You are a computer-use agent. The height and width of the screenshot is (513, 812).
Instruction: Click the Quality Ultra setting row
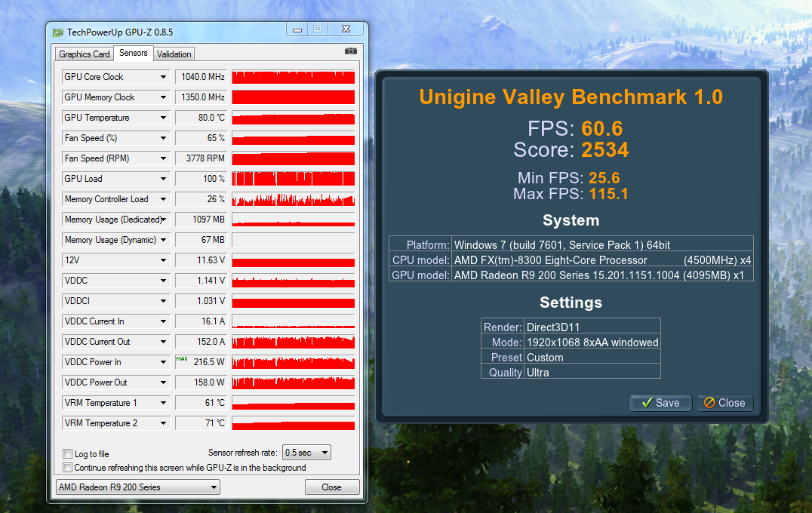pos(571,372)
